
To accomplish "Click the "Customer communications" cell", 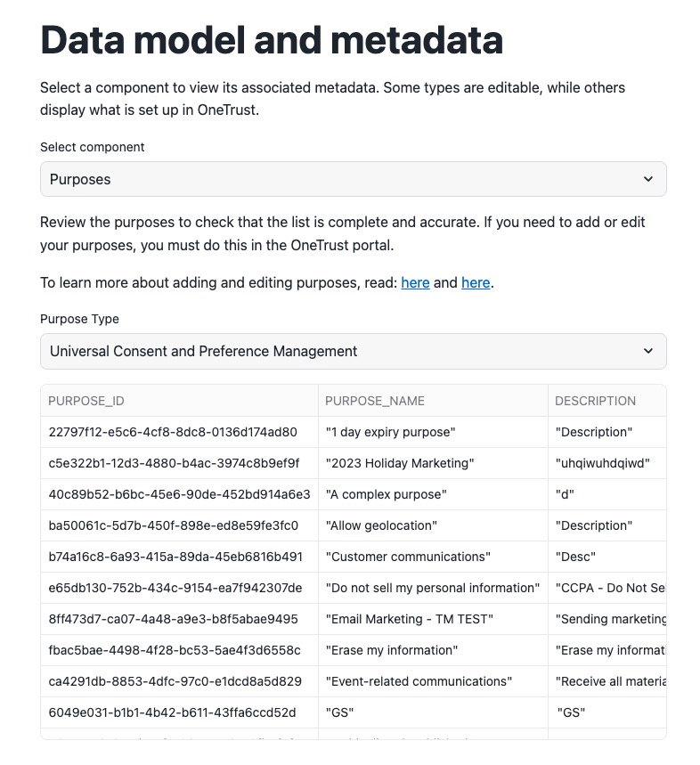I will coord(409,557).
